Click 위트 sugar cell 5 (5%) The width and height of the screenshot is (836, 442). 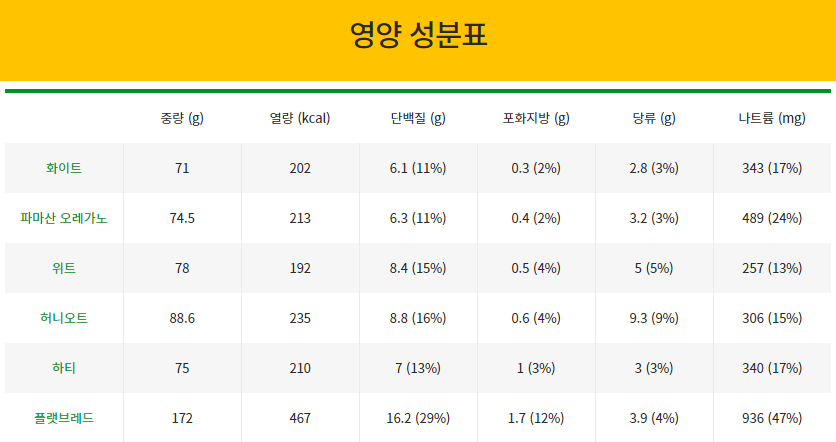coord(654,268)
